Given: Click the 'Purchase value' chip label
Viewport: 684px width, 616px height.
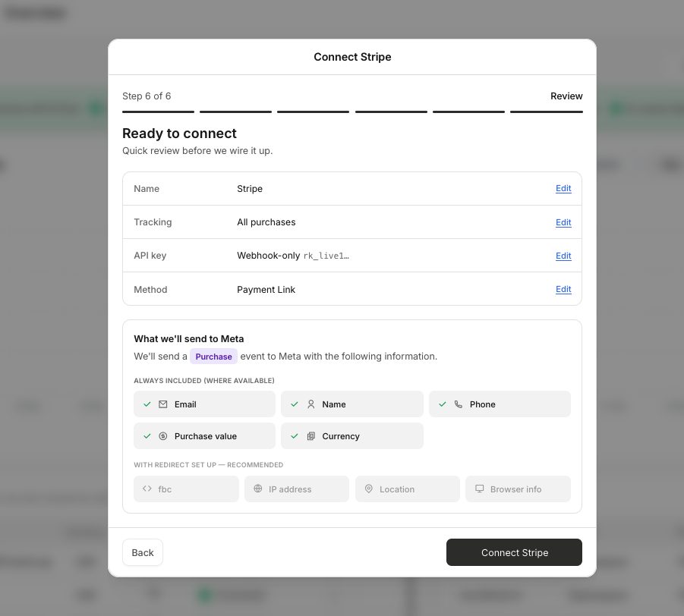Looking at the screenshot, I should coord(206,436).
